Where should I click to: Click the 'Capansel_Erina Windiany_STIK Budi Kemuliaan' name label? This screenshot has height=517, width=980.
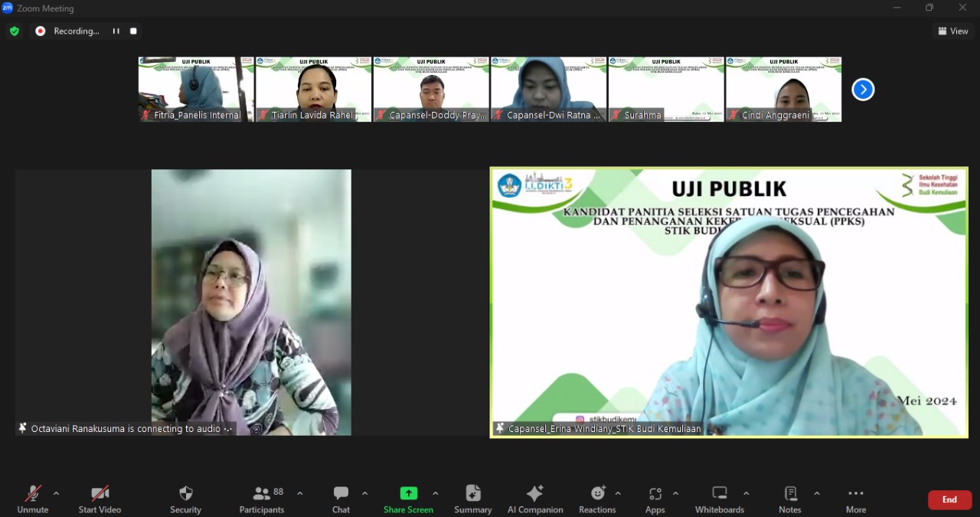click(x=605, y=429)
